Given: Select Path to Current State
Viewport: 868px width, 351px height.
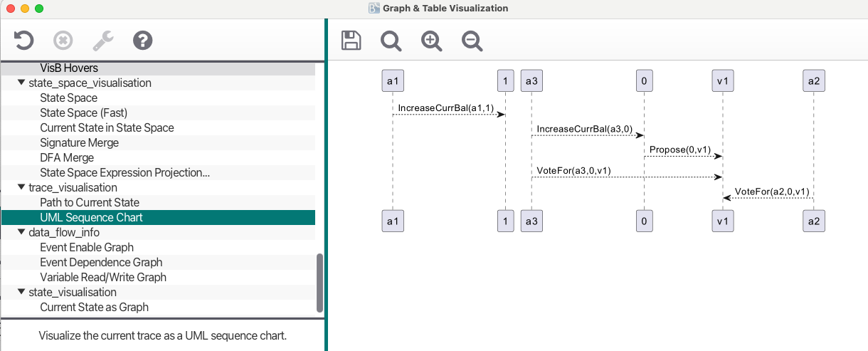Looking at the screenshot, I should click(90, 202).
